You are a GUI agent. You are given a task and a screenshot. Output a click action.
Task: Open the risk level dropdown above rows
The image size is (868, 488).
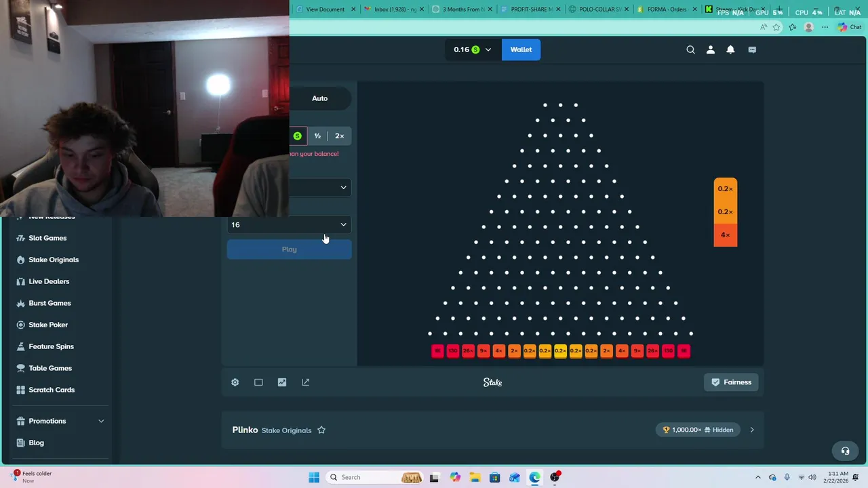click(x=319, y=188)
